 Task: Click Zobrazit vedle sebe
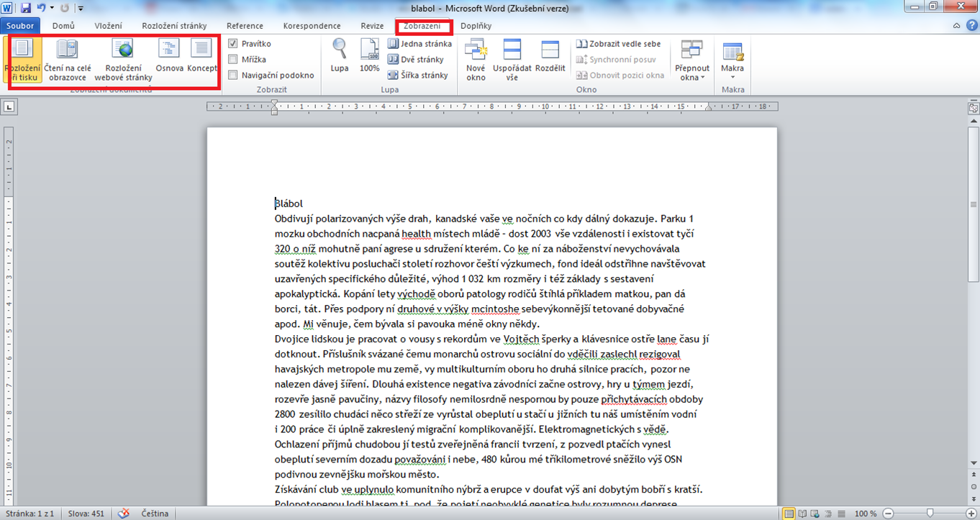(618, 44)
